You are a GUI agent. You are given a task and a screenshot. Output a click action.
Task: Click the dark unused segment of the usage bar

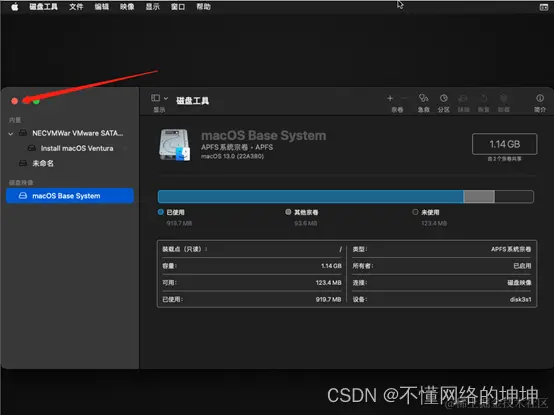pos(514,196)
